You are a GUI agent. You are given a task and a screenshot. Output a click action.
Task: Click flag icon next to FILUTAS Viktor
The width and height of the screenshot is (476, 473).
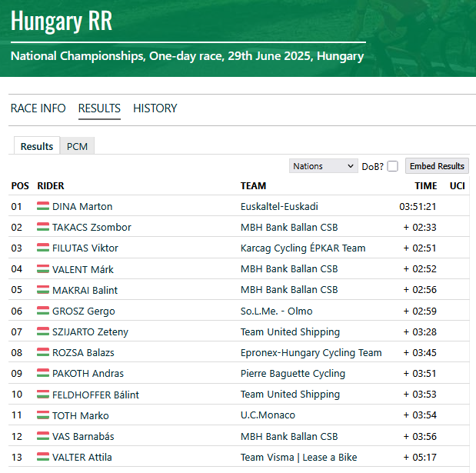(x=43, y=248)
